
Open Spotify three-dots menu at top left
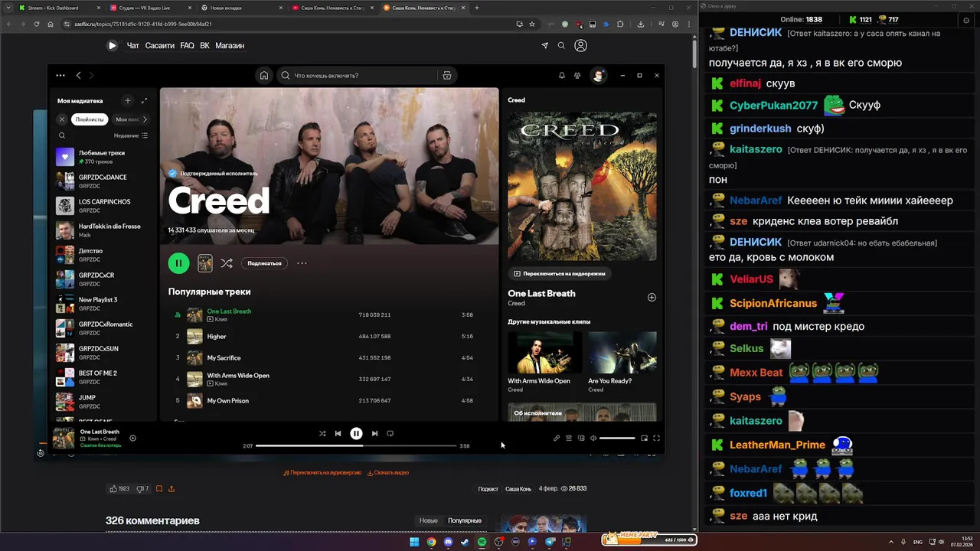click(60, 75)
